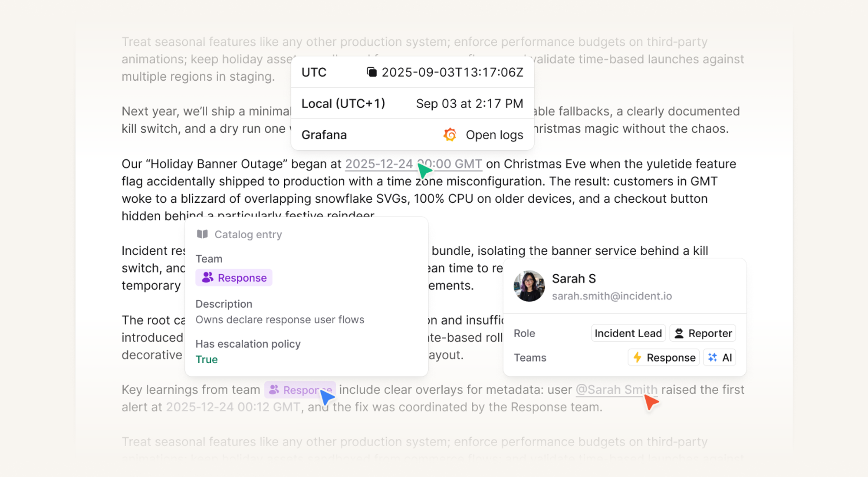
Task: Open Sarah S profile avatar
Action: click(x=529, y=286)
